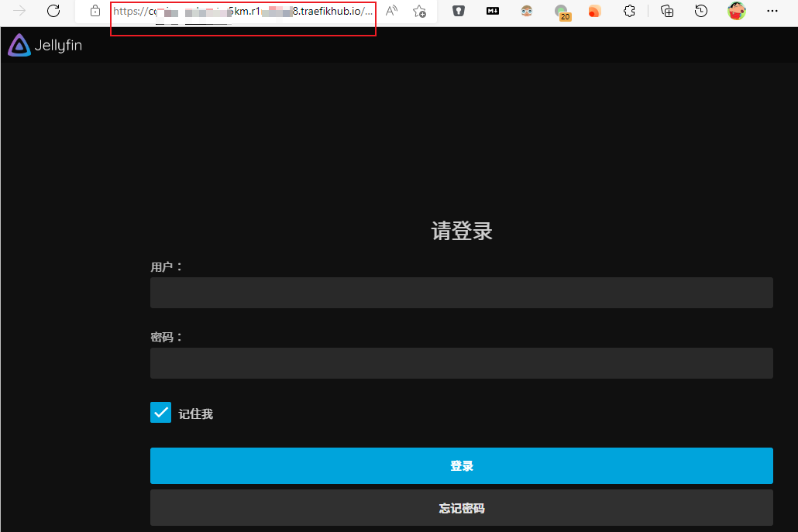Open the Extensions puzzle-piece menu
Screen dimensions: 798x532
pos(629,11)
